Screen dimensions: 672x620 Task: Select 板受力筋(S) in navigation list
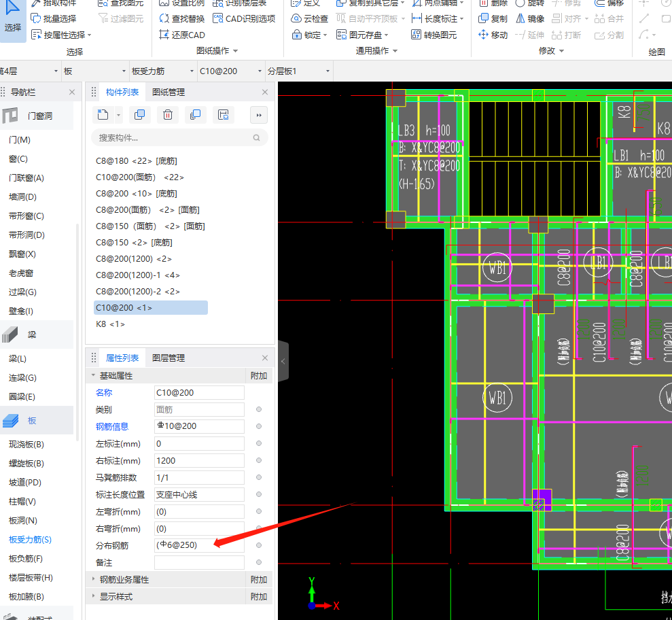click(x=30, y=539)
